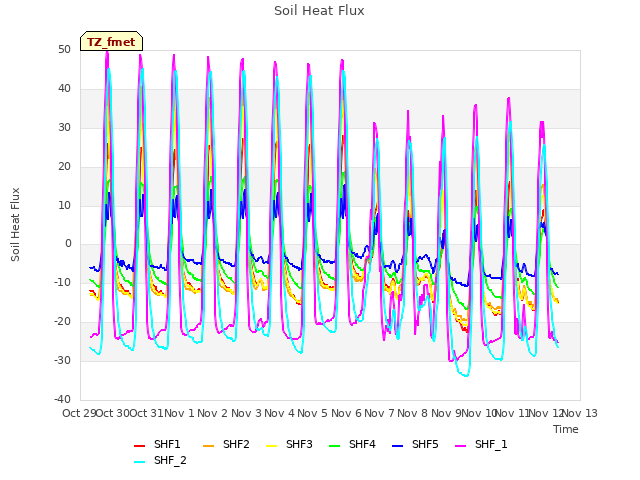Click the Nov 5 x-axis tick label

click(313, 413)
